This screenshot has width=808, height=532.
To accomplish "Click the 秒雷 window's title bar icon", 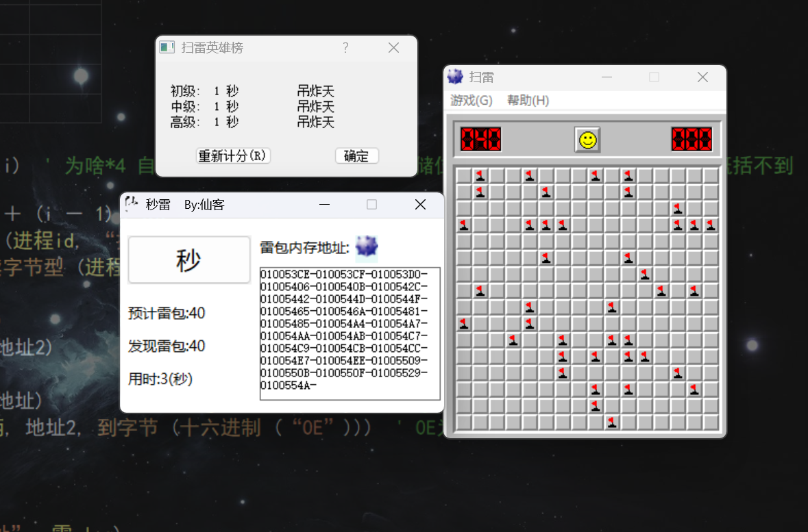I will pos(131,204).
